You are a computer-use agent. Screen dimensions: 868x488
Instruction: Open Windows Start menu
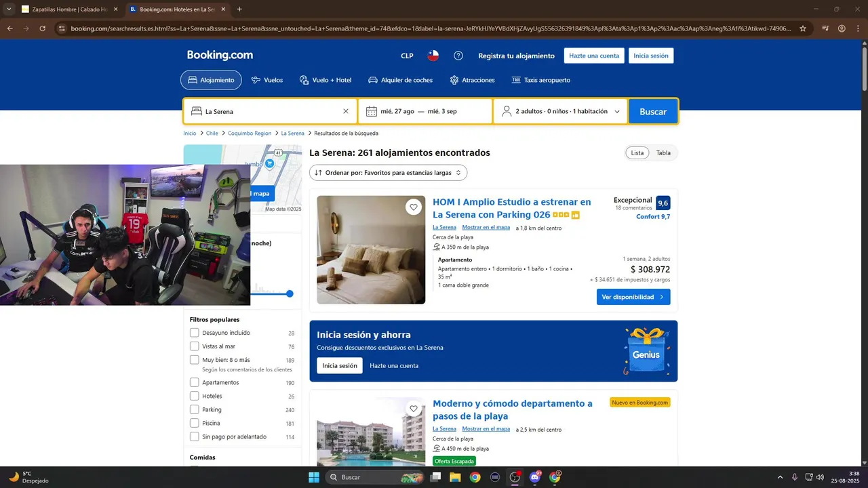[314, 477]
